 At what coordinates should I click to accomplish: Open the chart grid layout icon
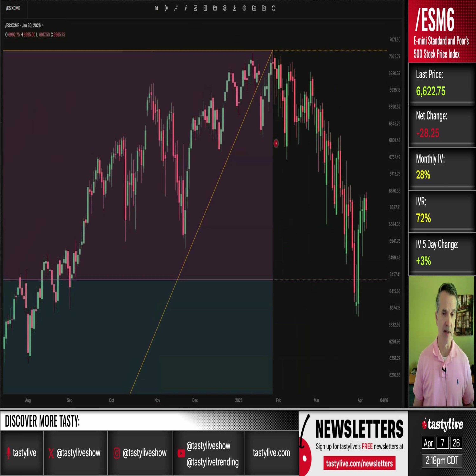[205, 8]
